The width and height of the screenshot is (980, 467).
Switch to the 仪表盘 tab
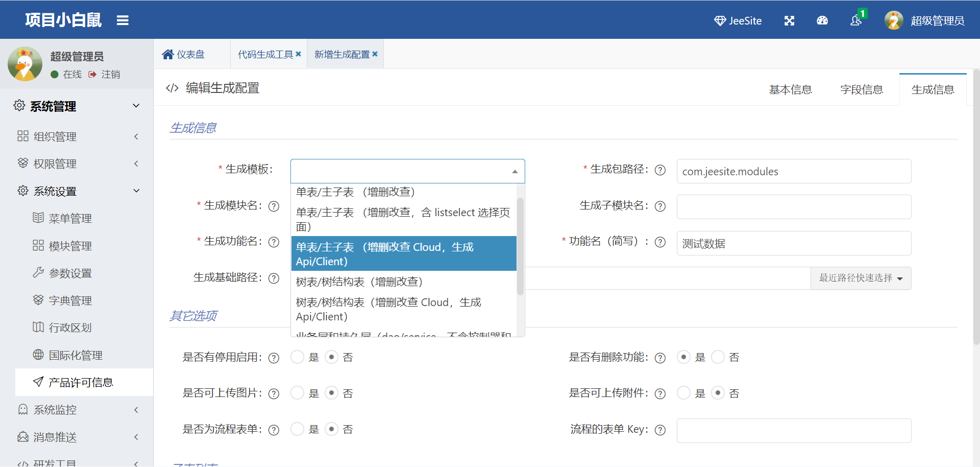tap(184, 54)
